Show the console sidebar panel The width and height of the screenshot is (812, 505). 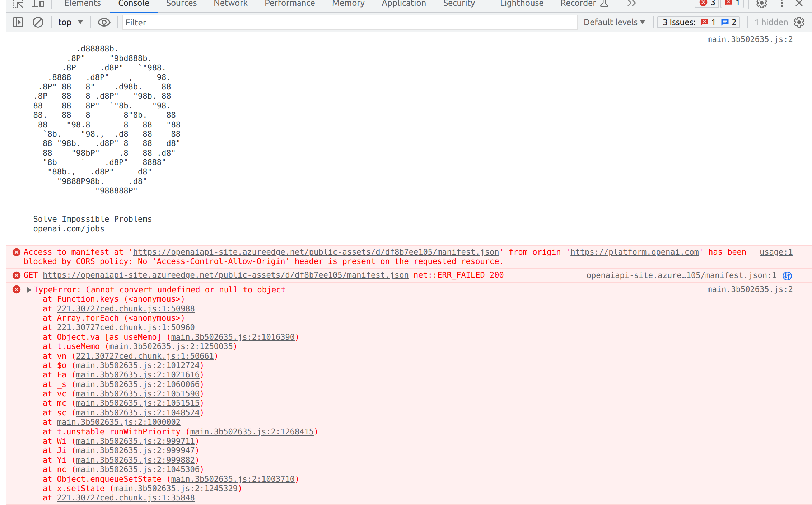pos(18,22)
